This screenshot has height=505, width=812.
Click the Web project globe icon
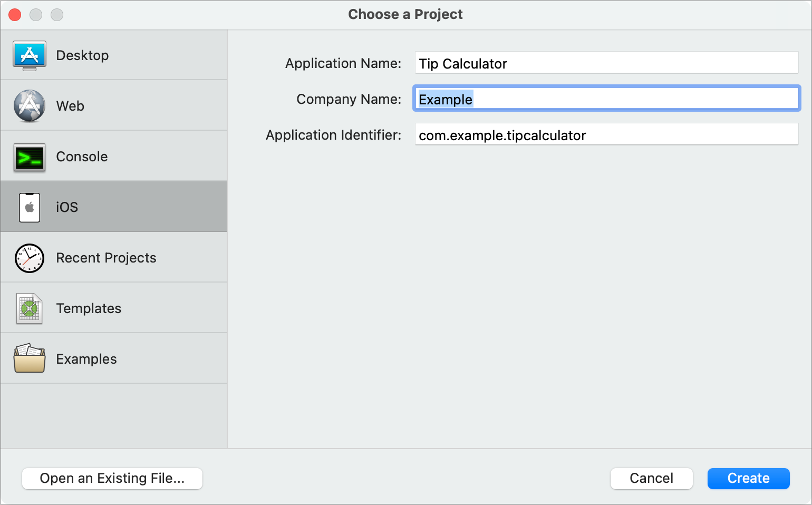(30, 105)
